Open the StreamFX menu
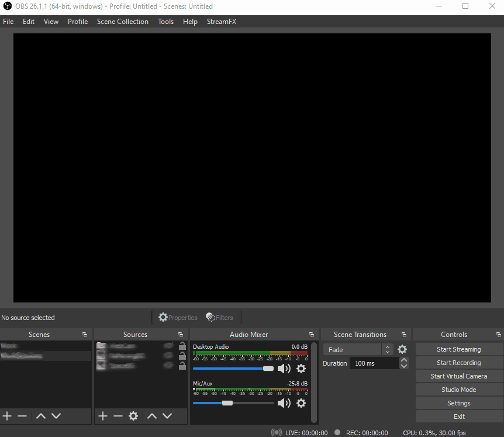Screen dimensions: 504x437 coord(222,22)
